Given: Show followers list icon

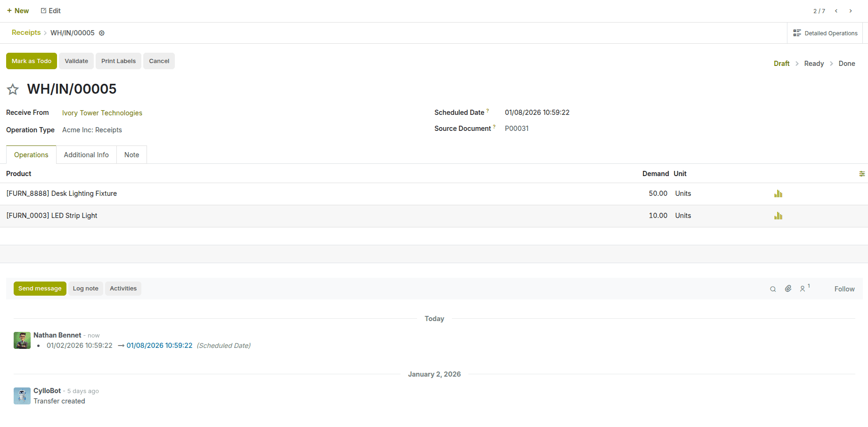Looking at the screenshot, I should click(803, 289).
